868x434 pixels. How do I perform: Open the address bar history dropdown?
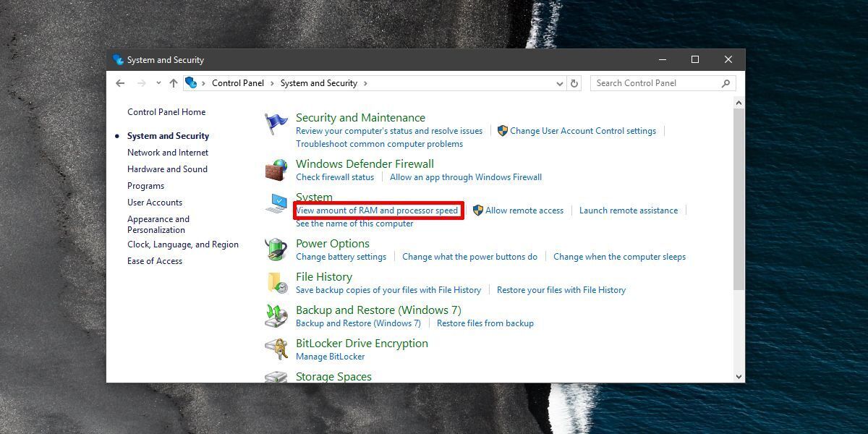coord(559,82)
